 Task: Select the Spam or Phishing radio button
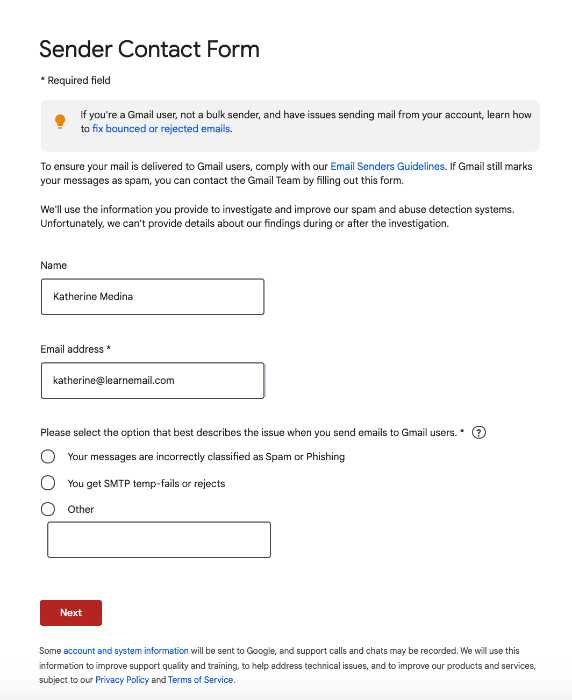coord(48,457)
